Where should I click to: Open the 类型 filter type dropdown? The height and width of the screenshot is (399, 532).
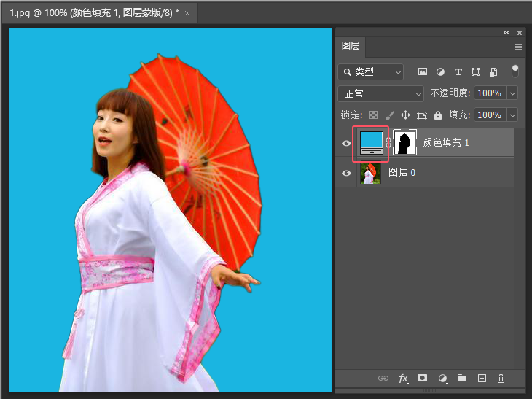pyautogui.click(x=371, y=72)
